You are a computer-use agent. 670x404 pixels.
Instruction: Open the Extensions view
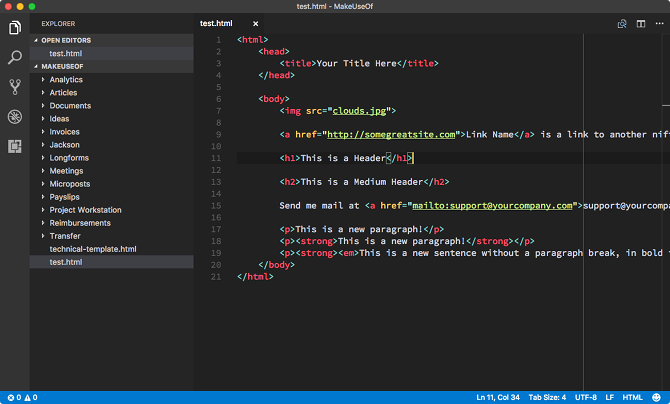click(x=15, y=146)
